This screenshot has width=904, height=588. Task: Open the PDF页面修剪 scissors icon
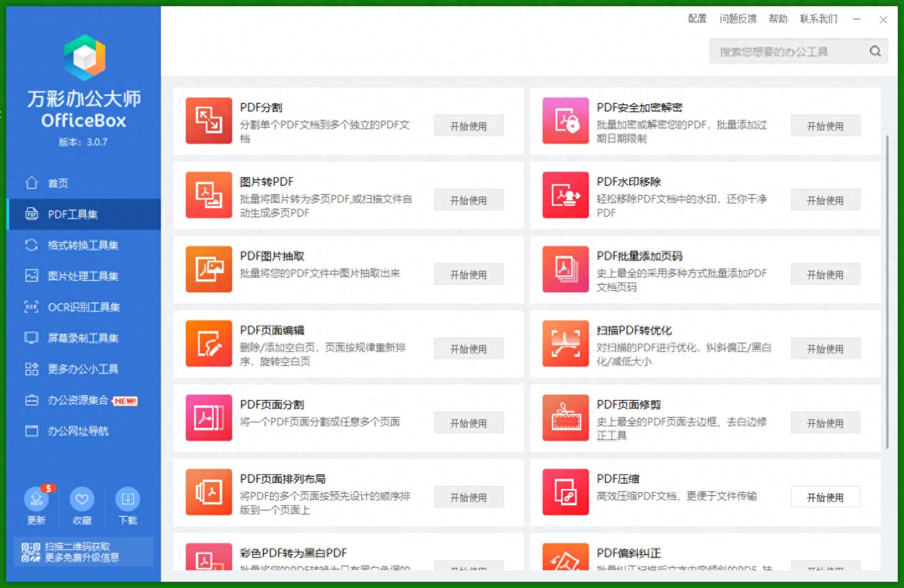pyautogui.click(x=565, y=418)
